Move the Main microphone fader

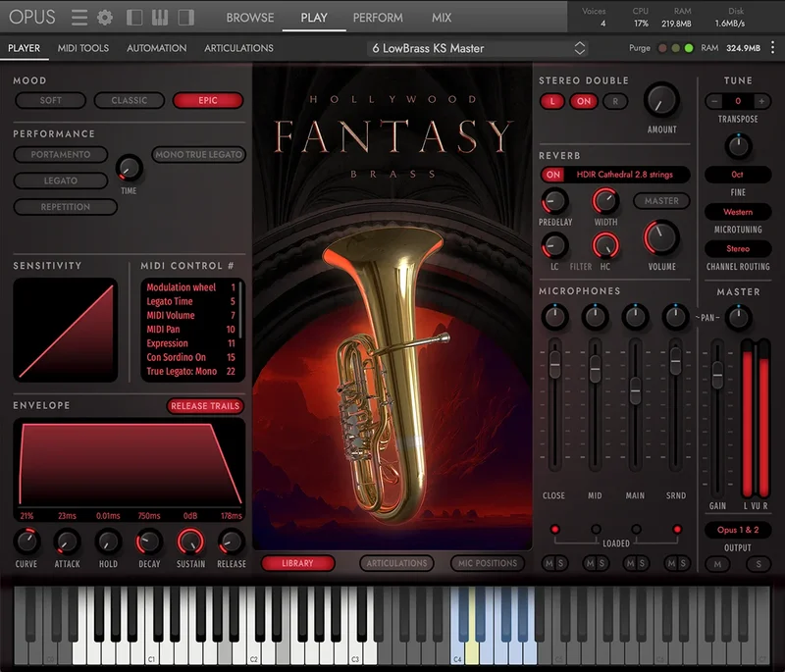(x=635, y=390)
